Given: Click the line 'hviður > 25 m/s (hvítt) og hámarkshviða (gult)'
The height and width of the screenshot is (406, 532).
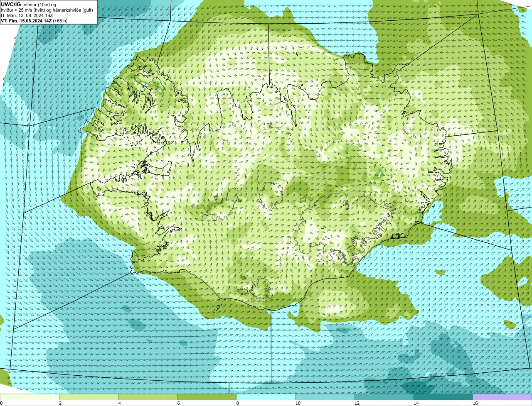Looking at the screenshot, I should (x=47, y=10).
